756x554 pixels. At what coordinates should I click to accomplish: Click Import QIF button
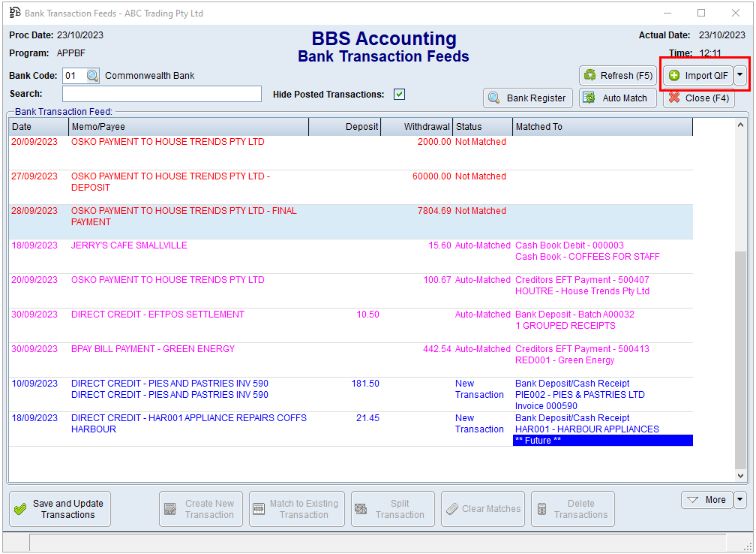point(697,75)
